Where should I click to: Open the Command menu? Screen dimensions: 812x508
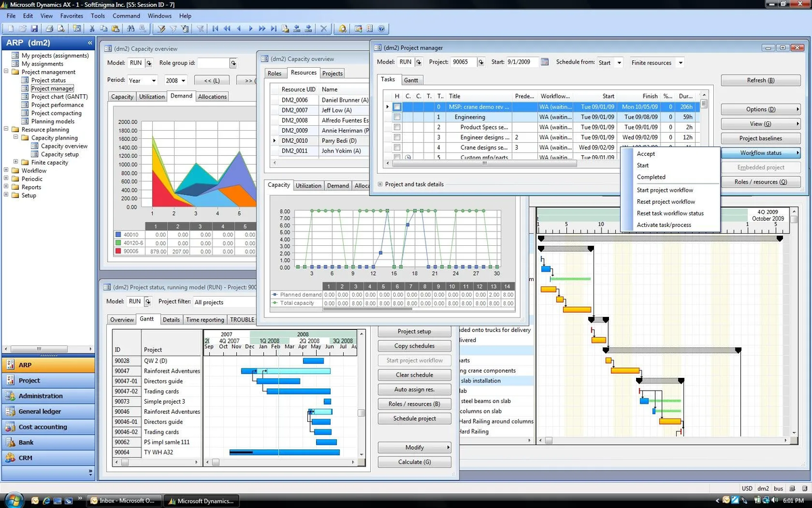(x=127, y=16)
